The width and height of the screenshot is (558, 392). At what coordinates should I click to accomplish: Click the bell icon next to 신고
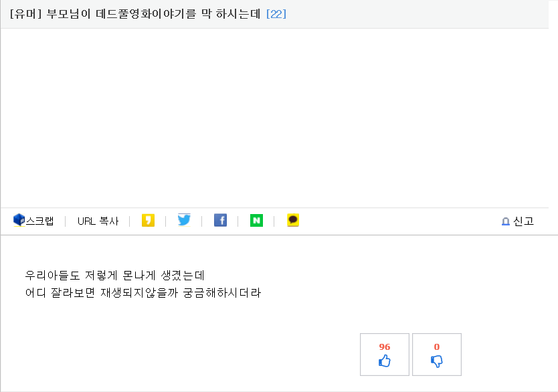[506, 221]
